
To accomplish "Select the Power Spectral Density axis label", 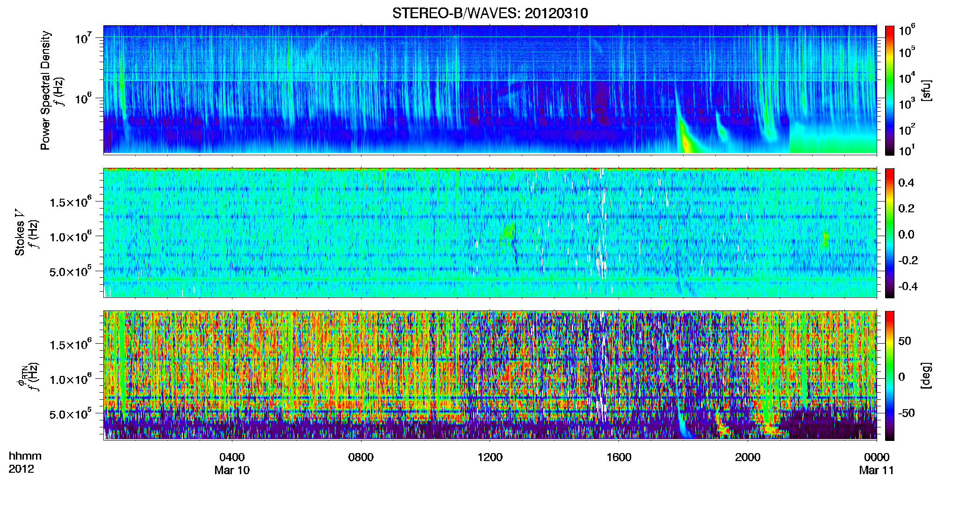I will (46, 90).
